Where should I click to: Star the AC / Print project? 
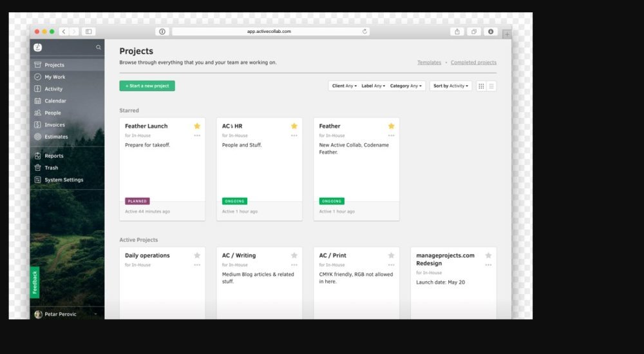[391, 255]
